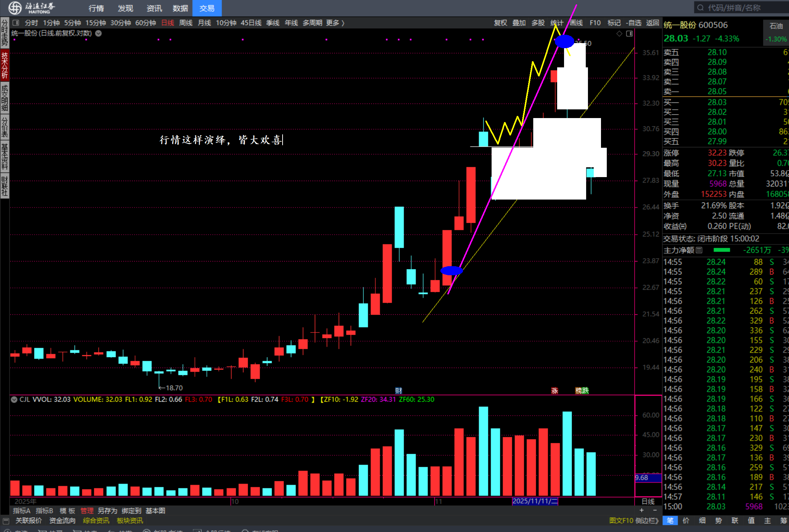
Task: Click the search magnifier icon
Action: click(x=700, y=8)
